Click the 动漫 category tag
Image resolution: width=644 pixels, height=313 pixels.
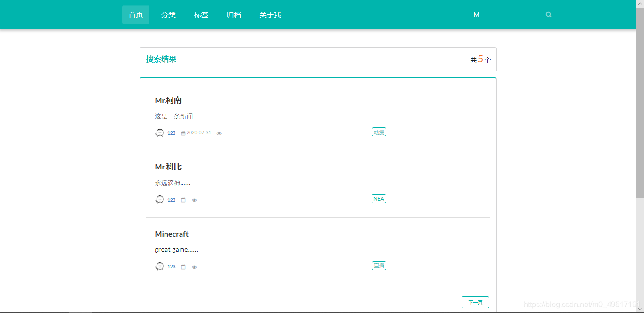[379, 132]
